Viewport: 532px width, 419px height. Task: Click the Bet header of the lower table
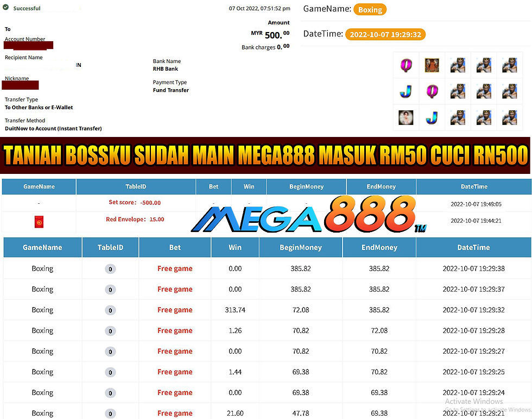(x=175, y=247)
